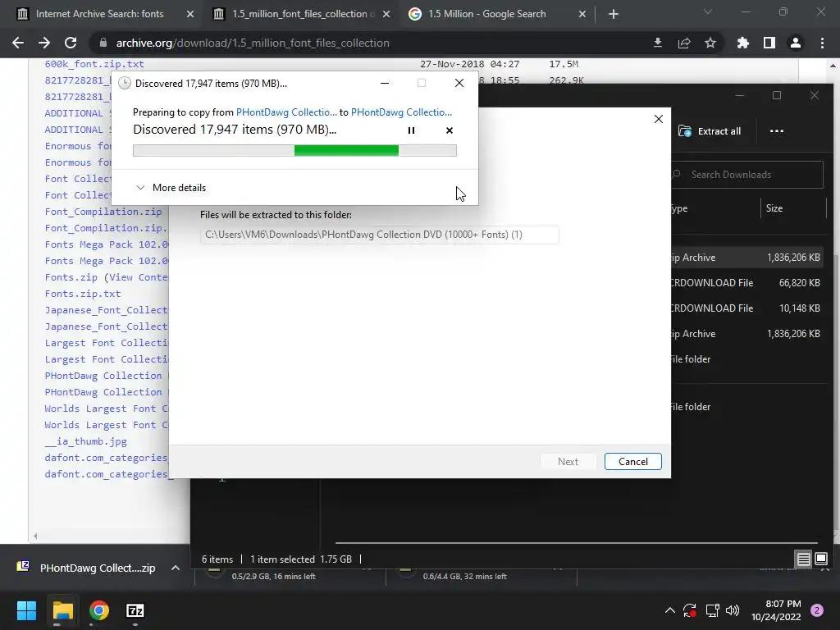Open Chrome profile avatar

pyautogui.click(x=796, y=43)
